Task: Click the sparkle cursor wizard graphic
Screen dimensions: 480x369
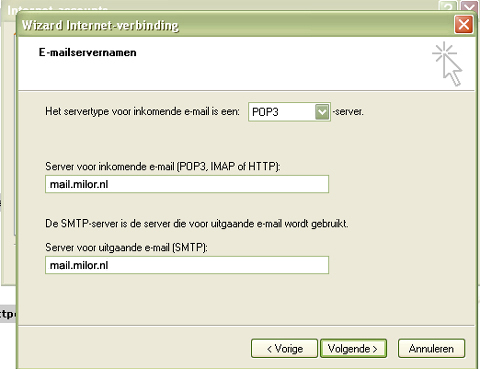Action: [447, 64]
